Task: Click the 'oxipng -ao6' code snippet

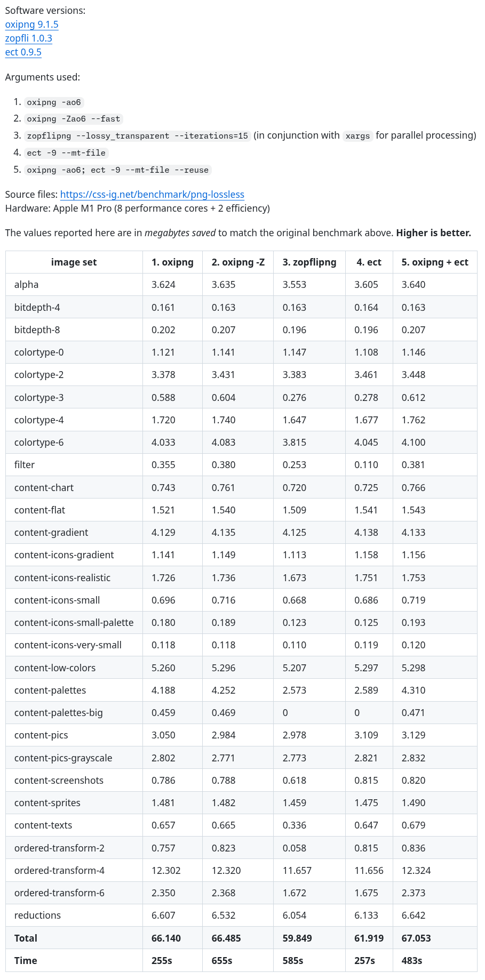Action: 54,102
